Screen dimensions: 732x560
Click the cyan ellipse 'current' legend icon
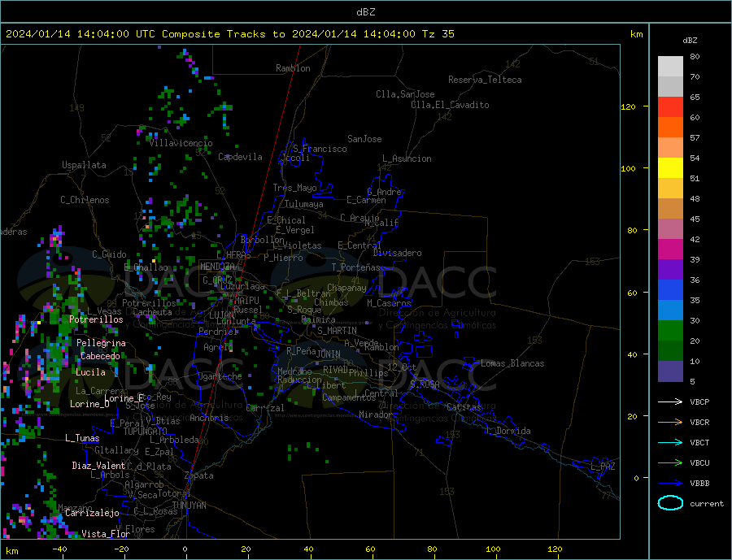670,503
